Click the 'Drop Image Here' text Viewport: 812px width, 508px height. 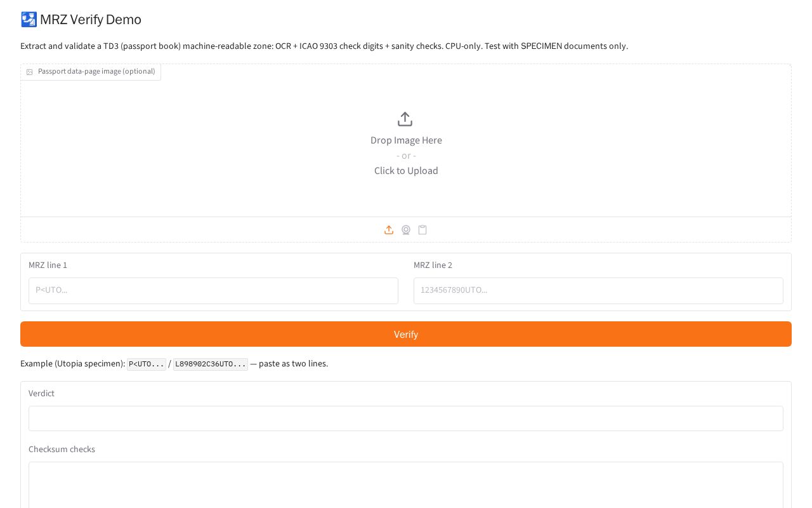coord(406,140)
